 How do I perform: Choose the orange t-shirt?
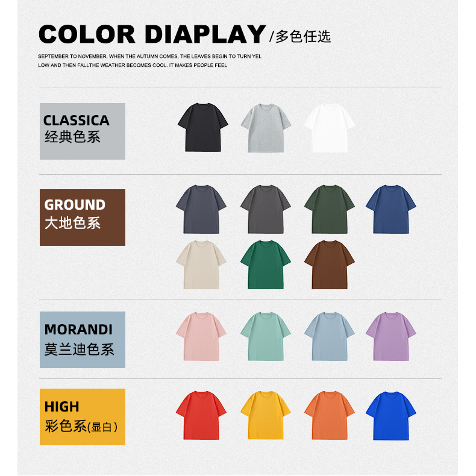(x=330, y=415)
